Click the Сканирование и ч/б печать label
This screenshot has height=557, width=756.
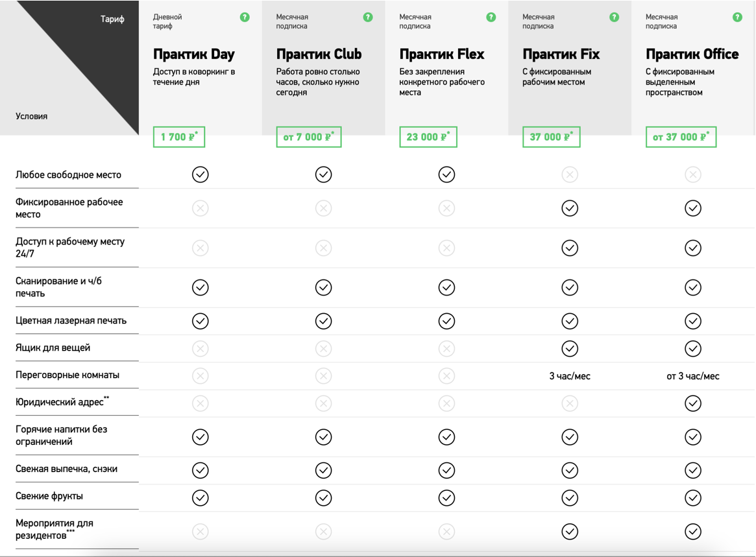click(58, 287)
